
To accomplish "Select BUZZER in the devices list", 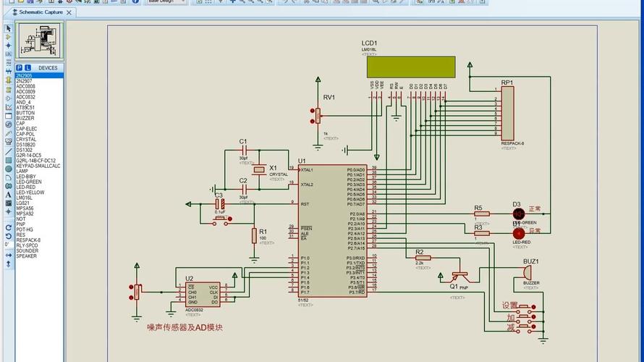I will [x=39, y=118].
